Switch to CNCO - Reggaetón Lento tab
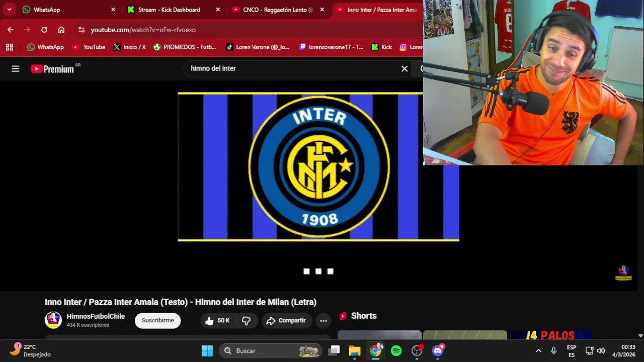Image resolution: width=644 pixels, height=362 pixels. pos(278,10)
